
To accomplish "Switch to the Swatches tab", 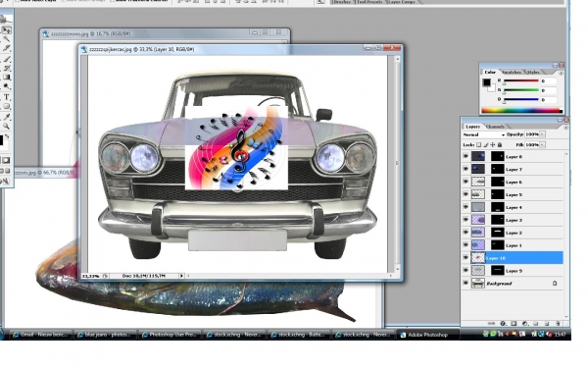I will point(512,72).
